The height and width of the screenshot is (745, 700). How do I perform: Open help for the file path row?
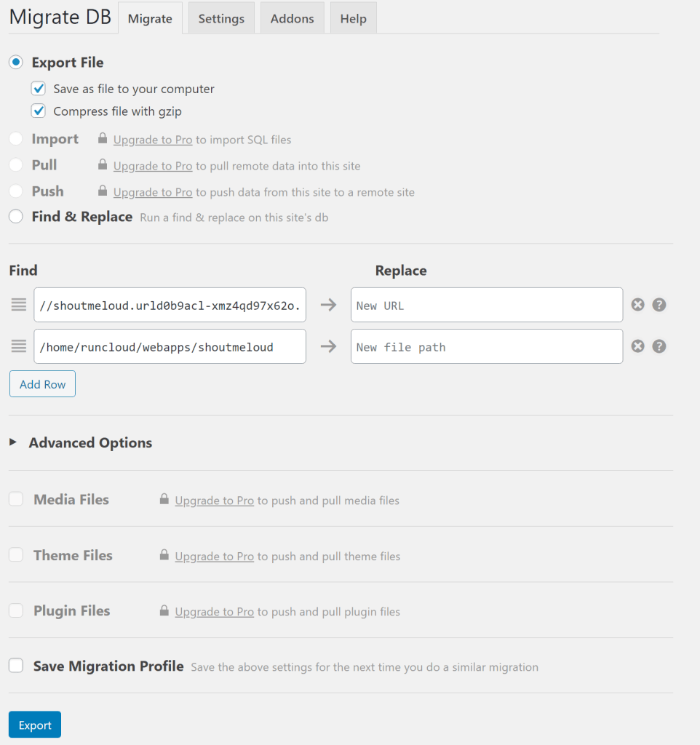click(x=659, y=346)
